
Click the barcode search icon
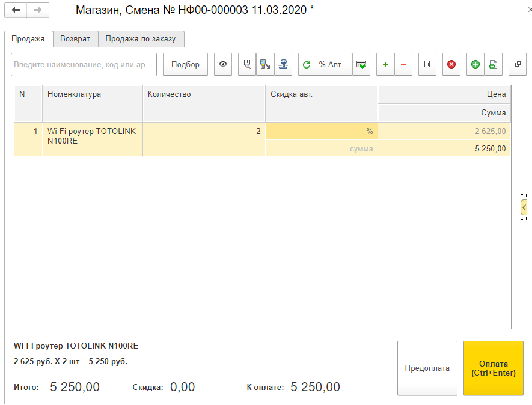coord(247,64)
